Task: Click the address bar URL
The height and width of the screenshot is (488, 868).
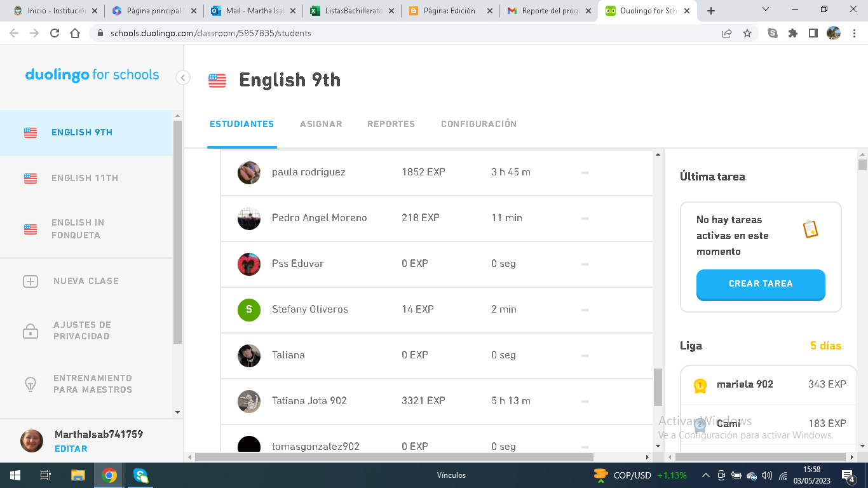Action: click(210, 33)
